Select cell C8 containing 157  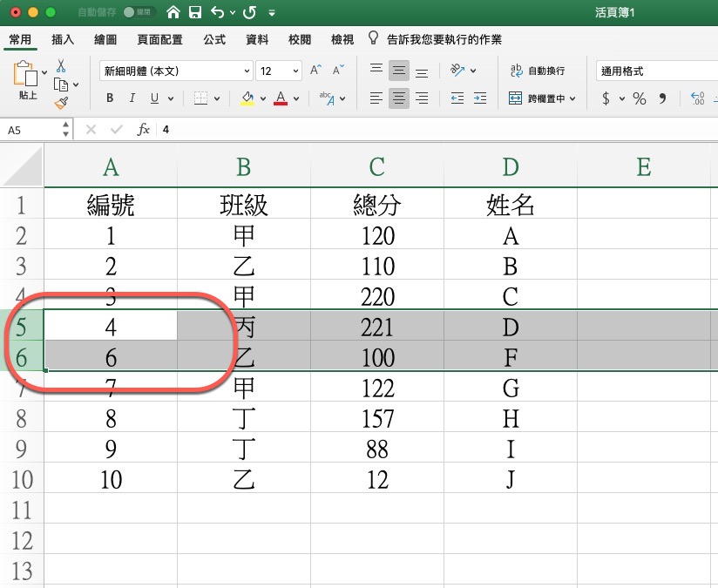tap(376, 418)
